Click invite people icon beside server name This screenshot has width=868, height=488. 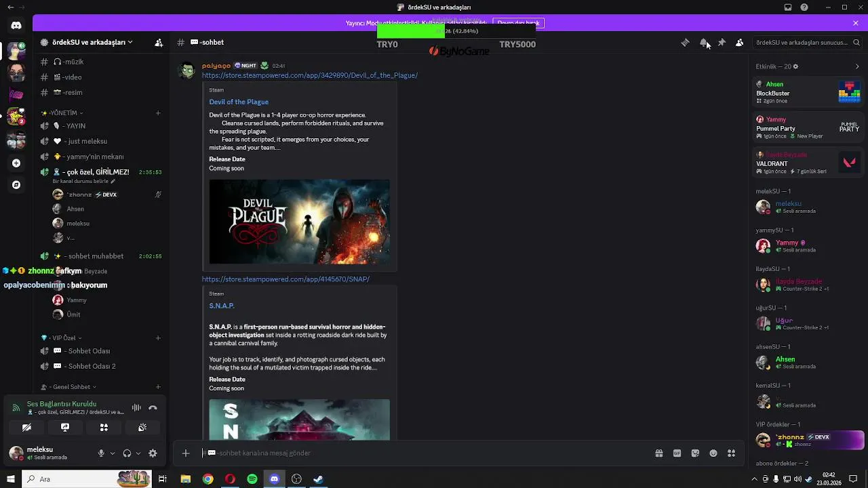tap(159, 42)
